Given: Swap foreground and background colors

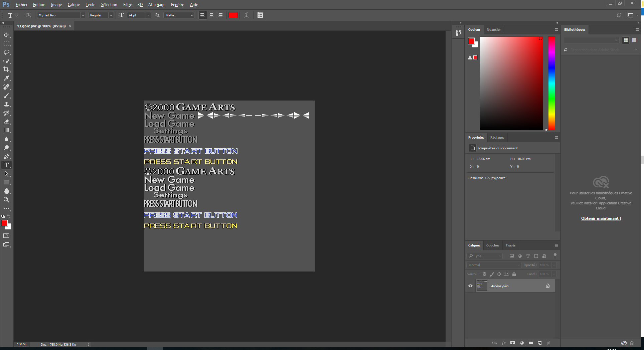Looking at the screenshot, I should click(x=9, y=216).
